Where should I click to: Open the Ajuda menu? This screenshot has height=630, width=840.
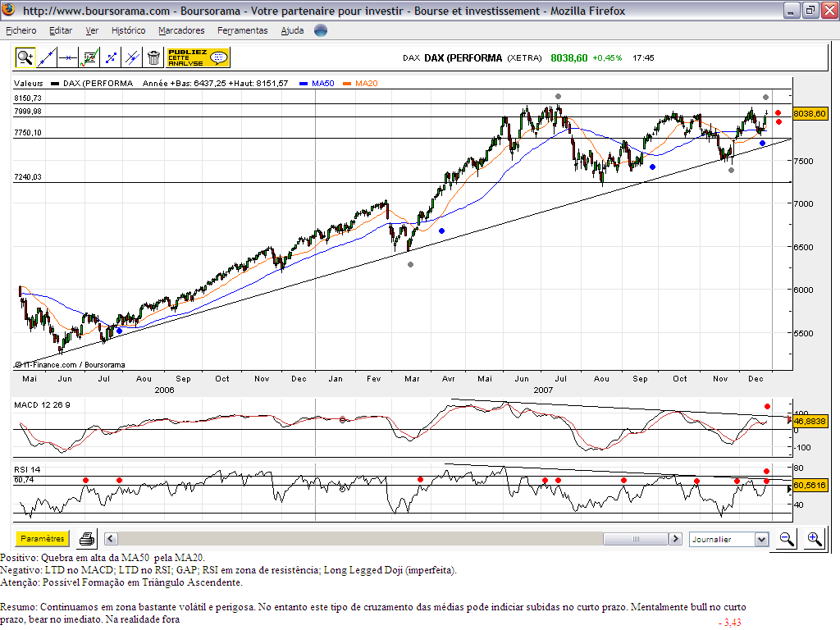(x=293, y=30)
